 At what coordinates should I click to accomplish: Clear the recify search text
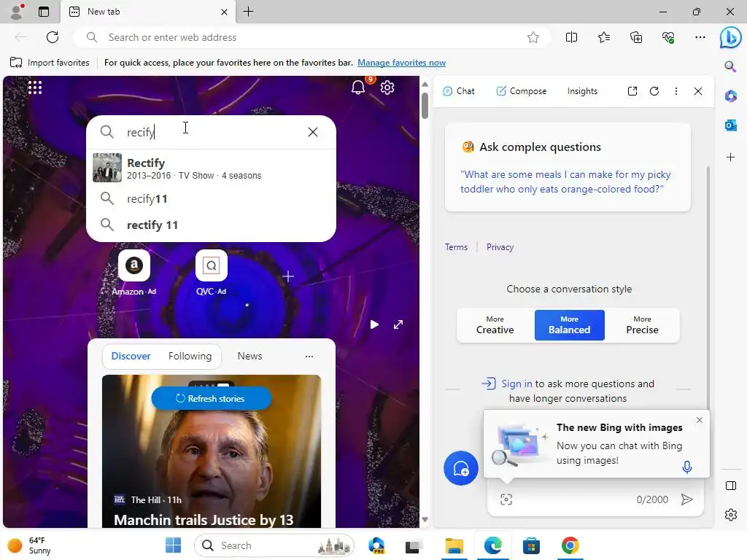(312, 132)
